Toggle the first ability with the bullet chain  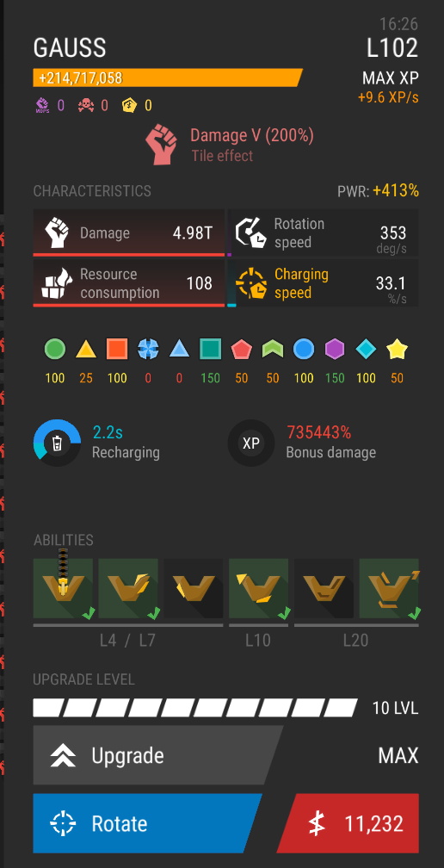[63, 588]
